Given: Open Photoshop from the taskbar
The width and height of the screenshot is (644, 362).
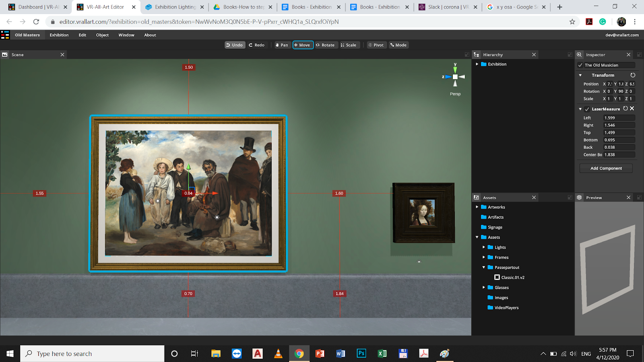Looking at the screenshot, I should pyautogui.click(x=361, y=354).
